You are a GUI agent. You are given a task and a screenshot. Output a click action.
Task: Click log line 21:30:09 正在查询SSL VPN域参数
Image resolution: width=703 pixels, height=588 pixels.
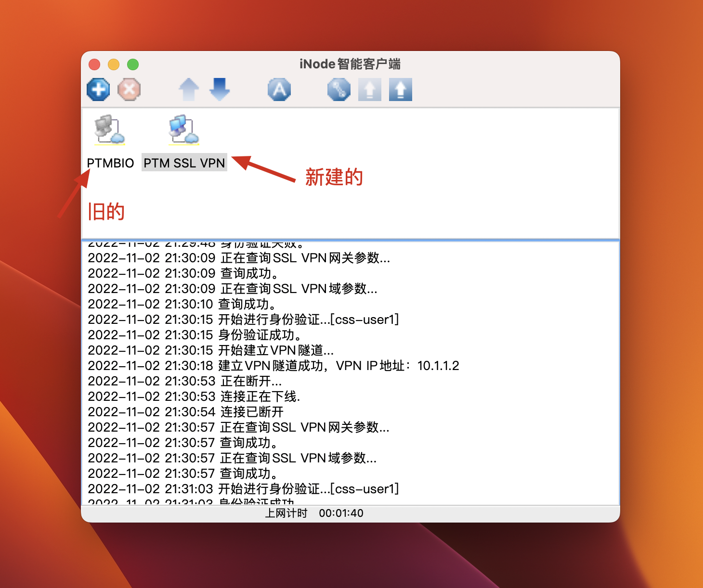click(233, 289)
